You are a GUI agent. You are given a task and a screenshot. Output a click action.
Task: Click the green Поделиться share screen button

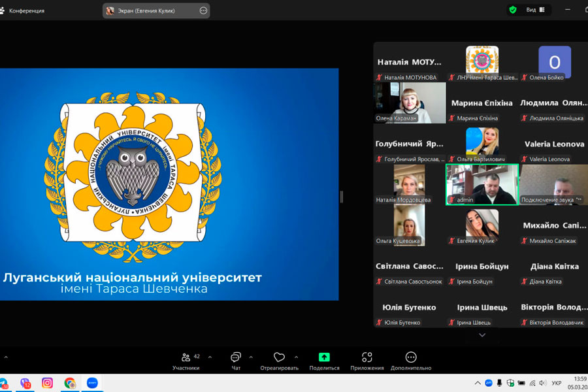[324, 361]
